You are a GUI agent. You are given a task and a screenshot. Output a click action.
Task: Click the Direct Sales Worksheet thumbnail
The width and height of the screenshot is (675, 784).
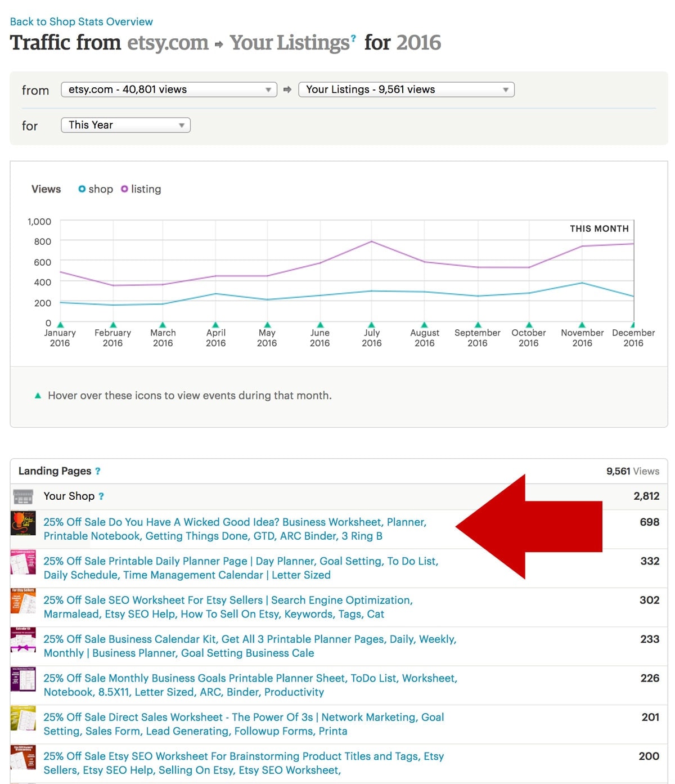tap(23, 718)
